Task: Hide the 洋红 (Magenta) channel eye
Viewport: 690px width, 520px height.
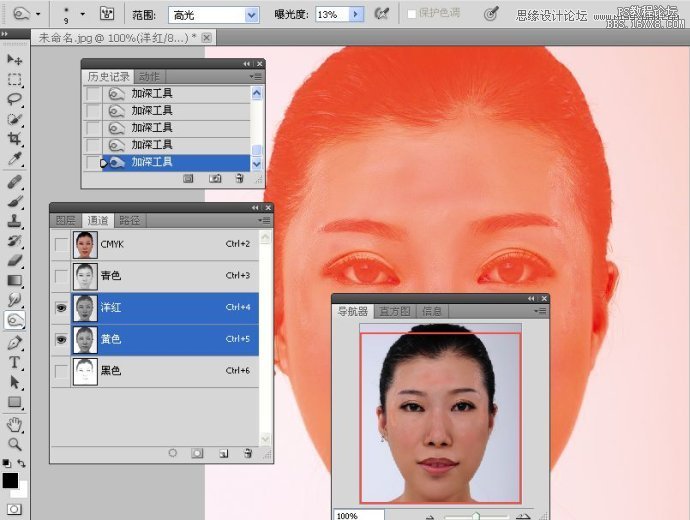Action: tap(61, 308)
